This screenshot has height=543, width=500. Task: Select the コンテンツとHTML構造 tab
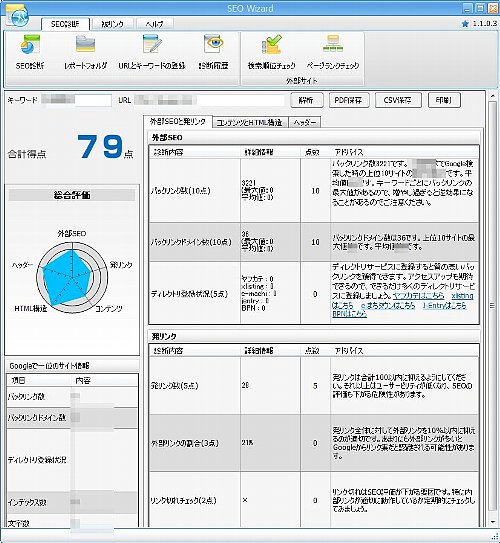[x=250, y=123]
